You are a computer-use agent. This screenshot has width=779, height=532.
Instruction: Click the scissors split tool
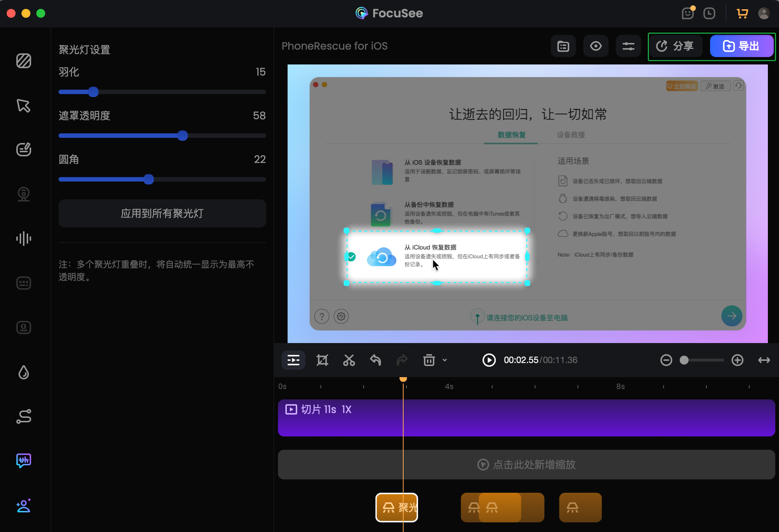[349, 360]
